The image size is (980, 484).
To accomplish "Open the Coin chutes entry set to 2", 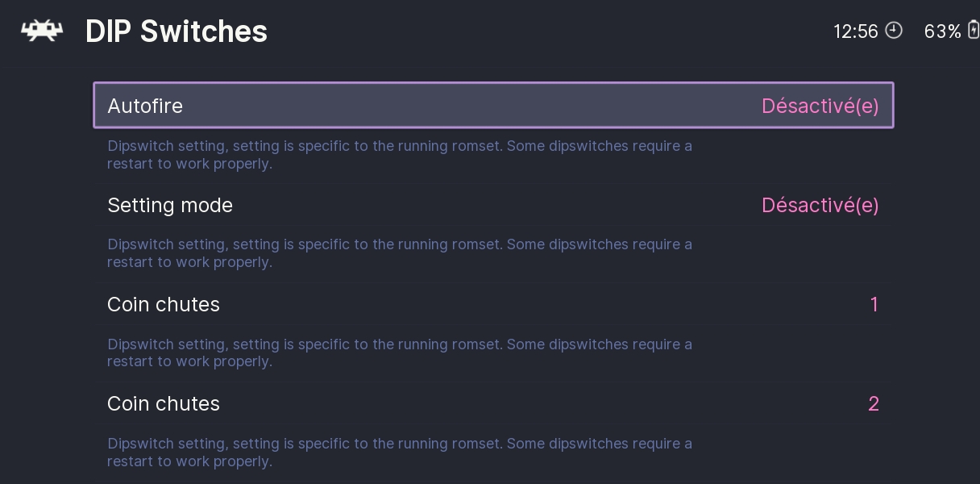I will point(164,404).
